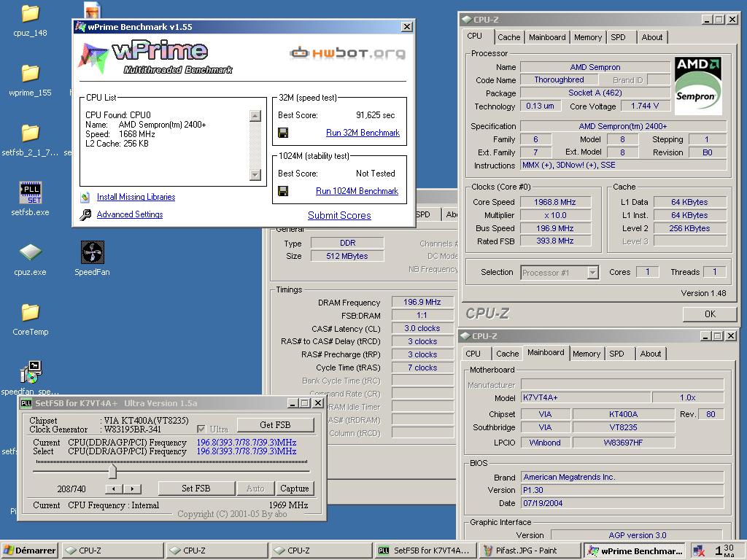The height and width of the screenshot is (560, 747).
Task: Click the DRAM Frequency 196.9 MHz value
Action: pyautogui.click(x=422, y=303)
